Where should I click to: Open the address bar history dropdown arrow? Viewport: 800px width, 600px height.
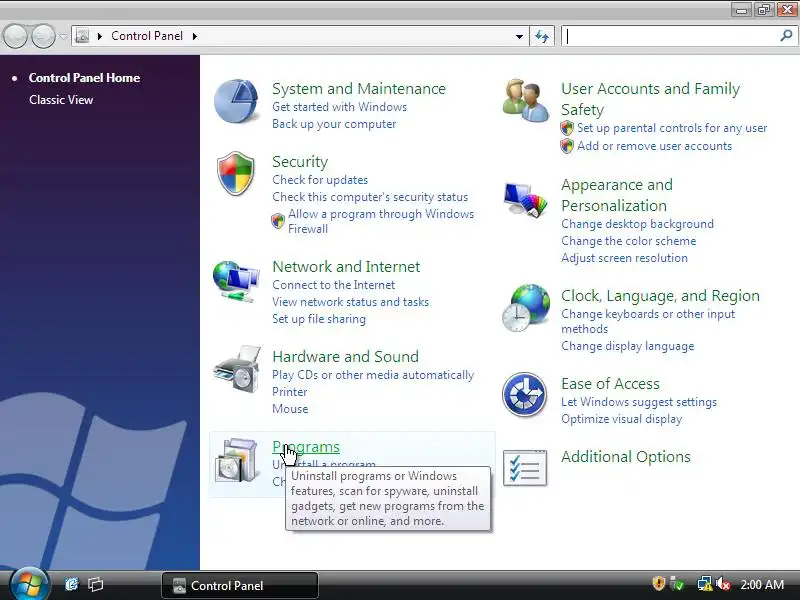(519, 36)
